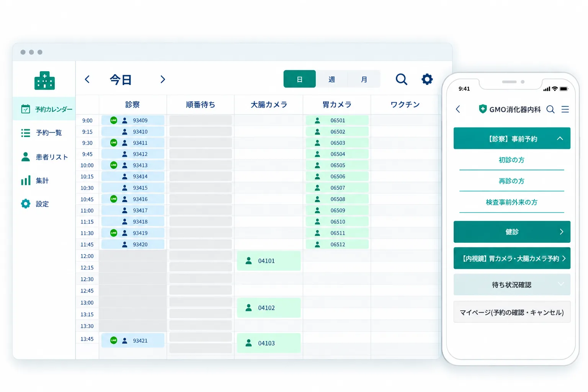Open hamburger menu on phone
Viewport: 588px width, 392px height.
pos(565,109)
